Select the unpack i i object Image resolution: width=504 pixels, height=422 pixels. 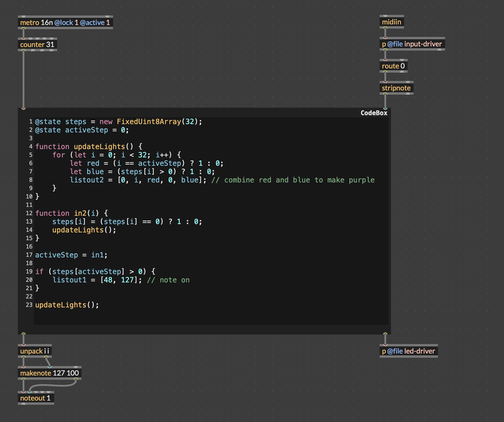(x=35, y=351)
